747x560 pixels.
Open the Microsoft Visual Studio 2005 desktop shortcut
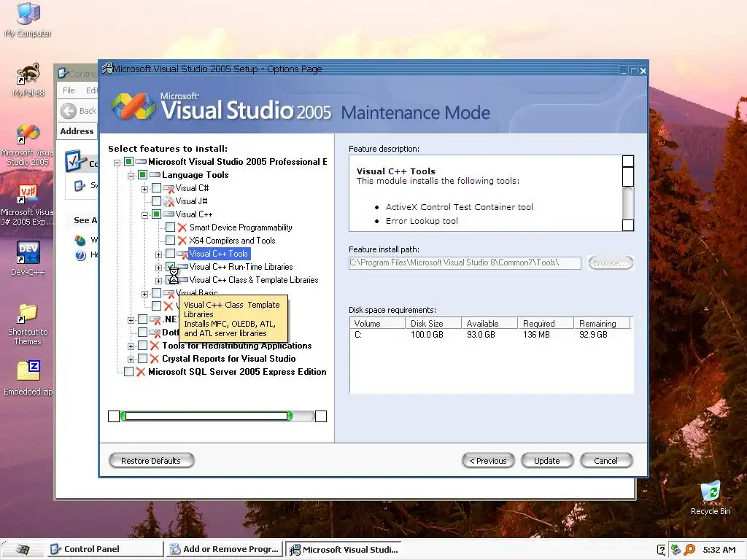(x=28, y=144)
